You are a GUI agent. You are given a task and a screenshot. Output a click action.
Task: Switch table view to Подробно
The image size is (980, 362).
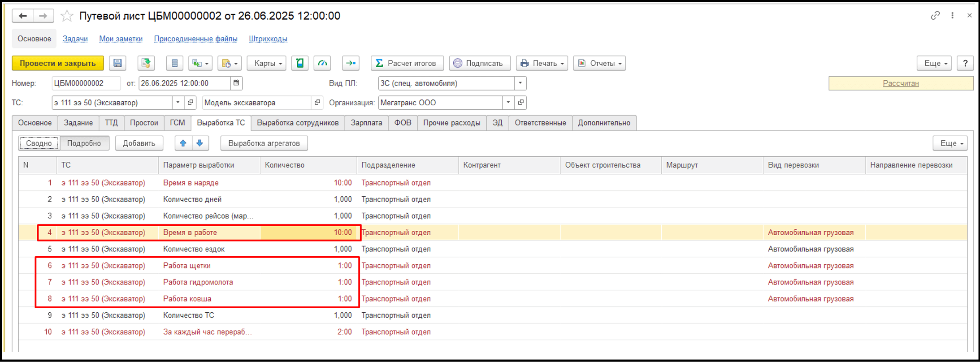pyautogui.click(x=84, y=143)
